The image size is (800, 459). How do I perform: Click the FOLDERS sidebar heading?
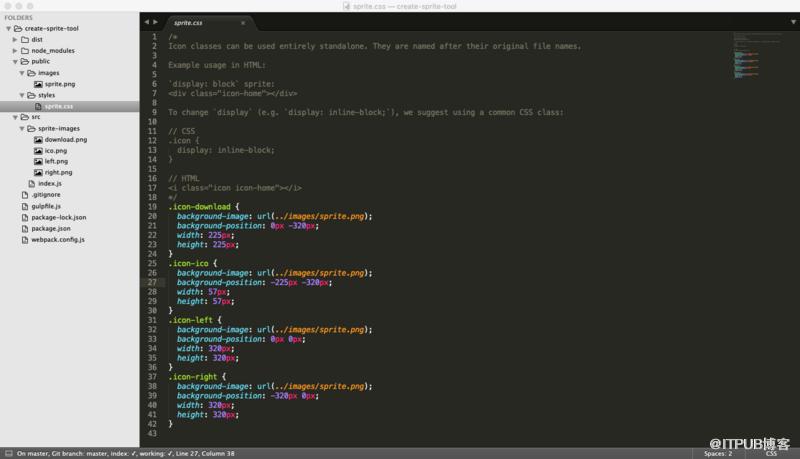[x=18, y=18]
